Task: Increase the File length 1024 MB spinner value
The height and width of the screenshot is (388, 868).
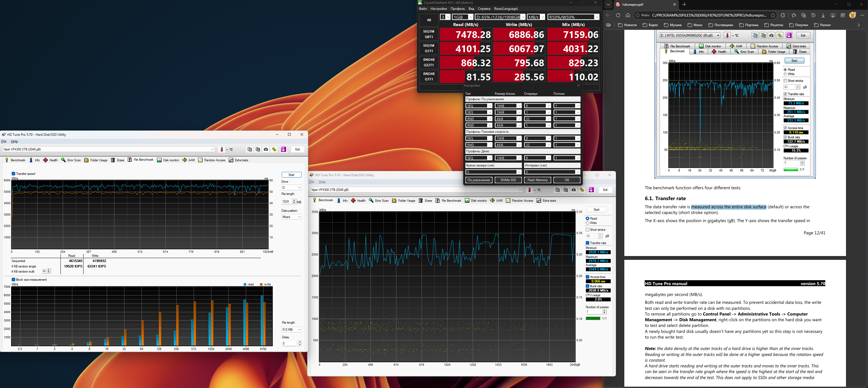Action: pos(294,200)
